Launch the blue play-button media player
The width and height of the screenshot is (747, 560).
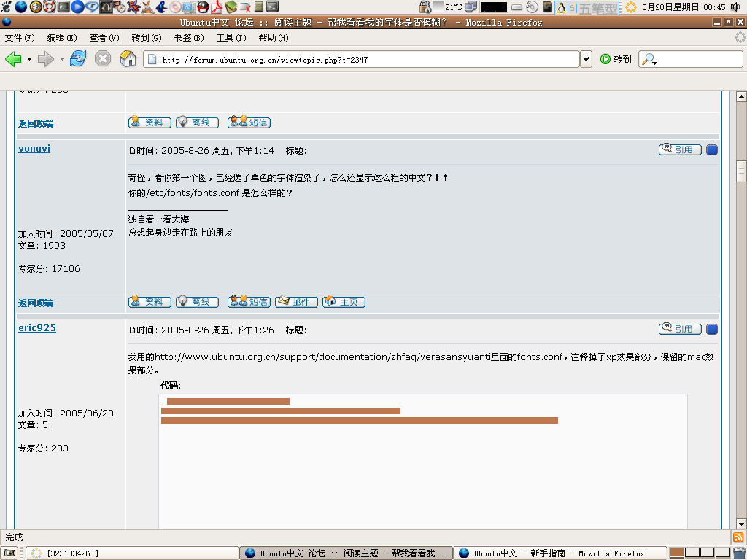[x=77, y=7]
